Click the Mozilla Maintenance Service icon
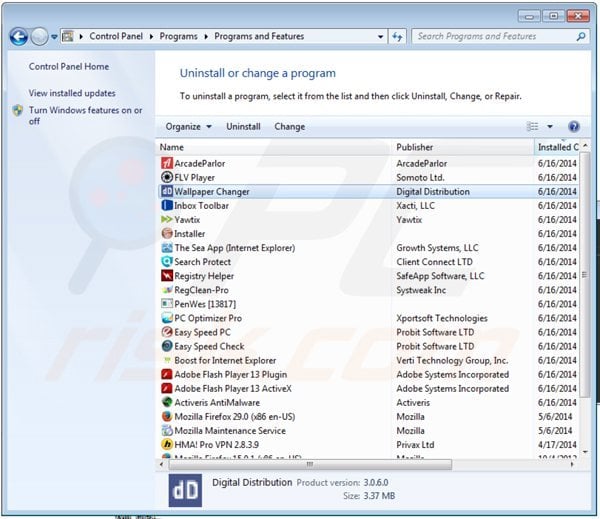 (x=167, y=430)
